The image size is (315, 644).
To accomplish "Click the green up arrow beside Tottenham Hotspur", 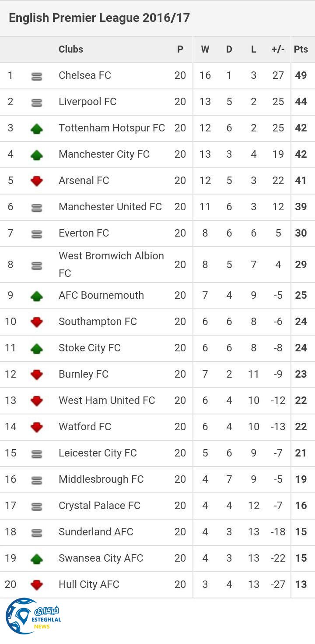I will [x=37, y=128].
